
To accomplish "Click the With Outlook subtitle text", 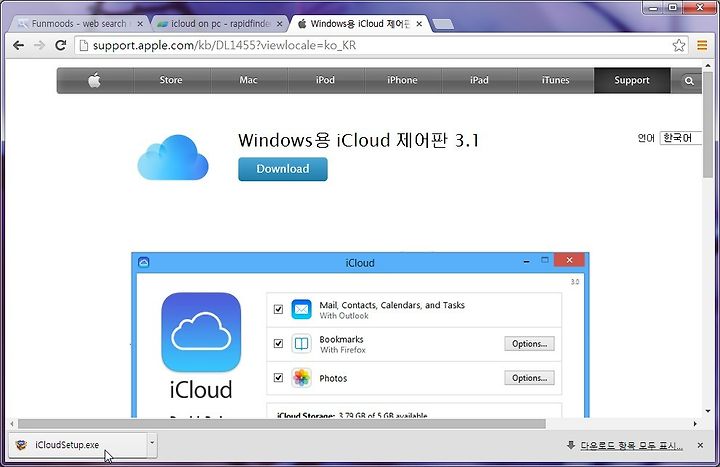I will 344,316.
